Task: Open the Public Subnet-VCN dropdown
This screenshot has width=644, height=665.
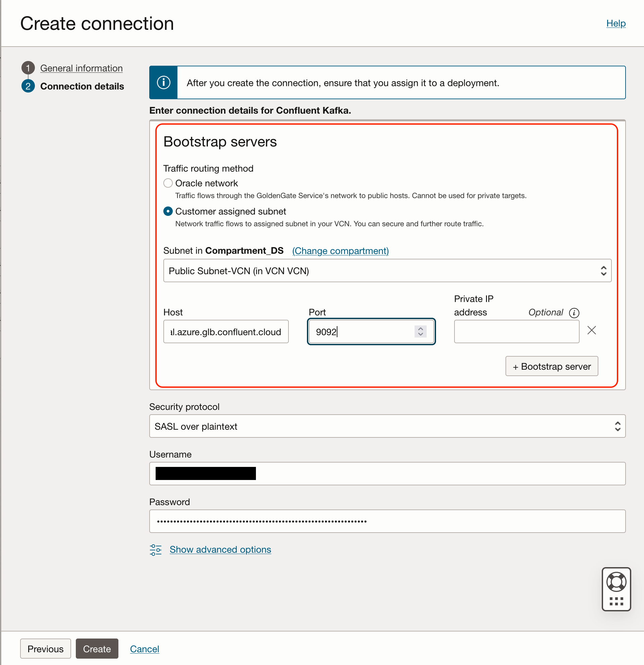Action: [x=604, y=270]
